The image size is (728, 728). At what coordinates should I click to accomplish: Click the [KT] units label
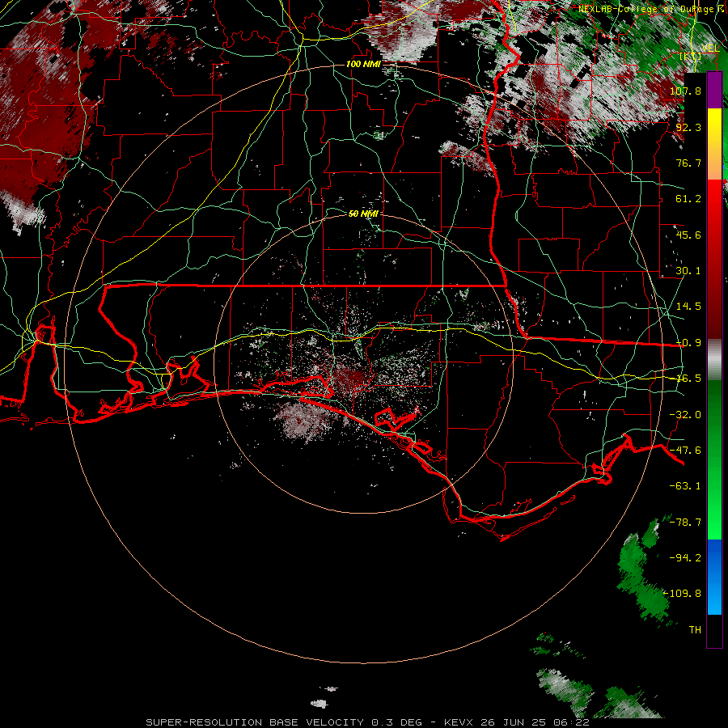pyautogui.click(x=689, y=56)
